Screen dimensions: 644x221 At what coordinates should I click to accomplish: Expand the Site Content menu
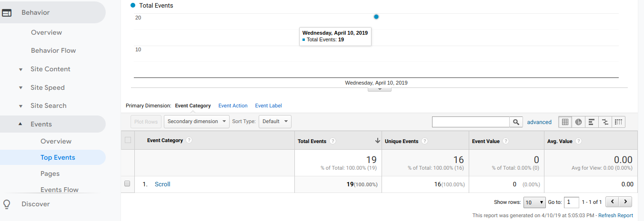tap(50, 69)
